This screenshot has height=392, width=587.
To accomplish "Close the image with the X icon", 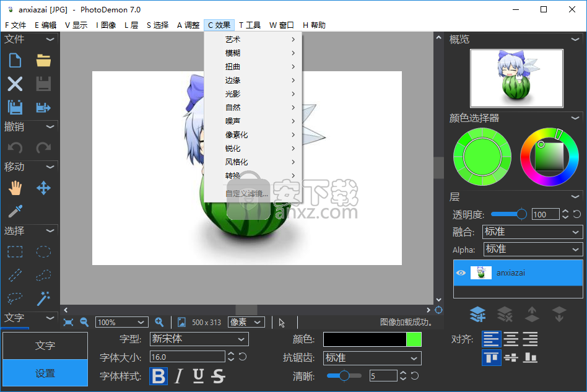I will click(15, 84).
